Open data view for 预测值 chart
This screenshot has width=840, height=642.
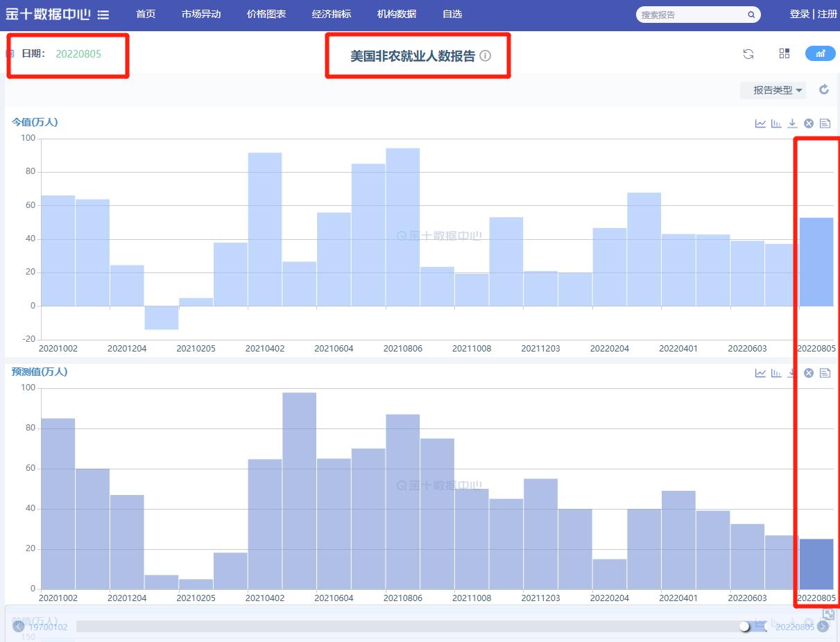pyautogui.click(x=825, y=373)
